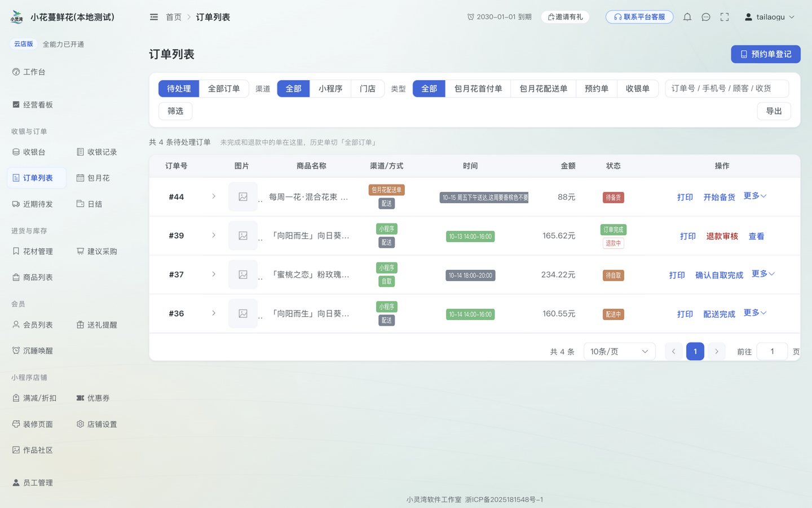
Task: Select 收银单 type filter
Action: tap(638, 89)
